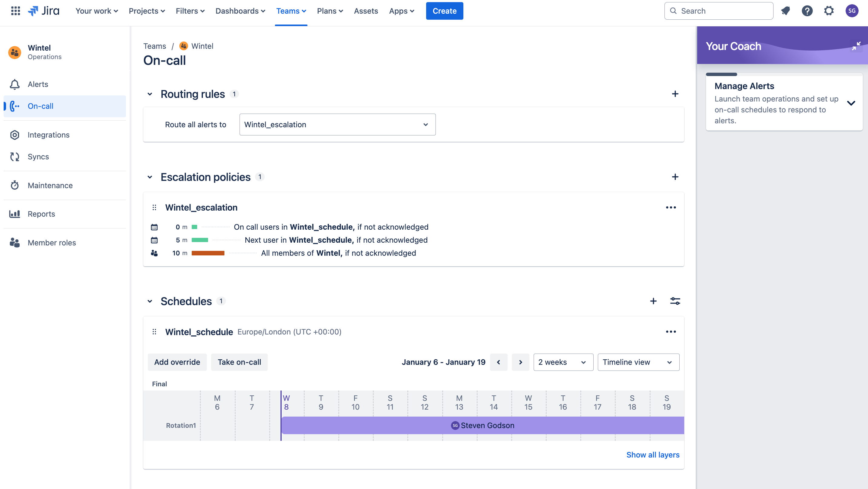This screenshot has height=489, width=868.
Task: Click the Wintel_schedule title
Action: pyautogui.click(x=199, y=332)
